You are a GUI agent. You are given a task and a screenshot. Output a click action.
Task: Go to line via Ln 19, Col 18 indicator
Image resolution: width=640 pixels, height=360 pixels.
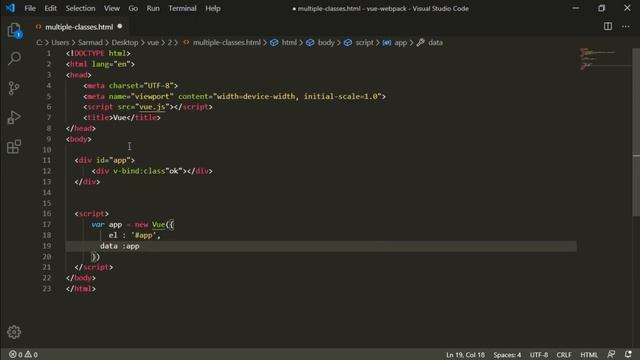pyautogui.click(x=465, y=355)
